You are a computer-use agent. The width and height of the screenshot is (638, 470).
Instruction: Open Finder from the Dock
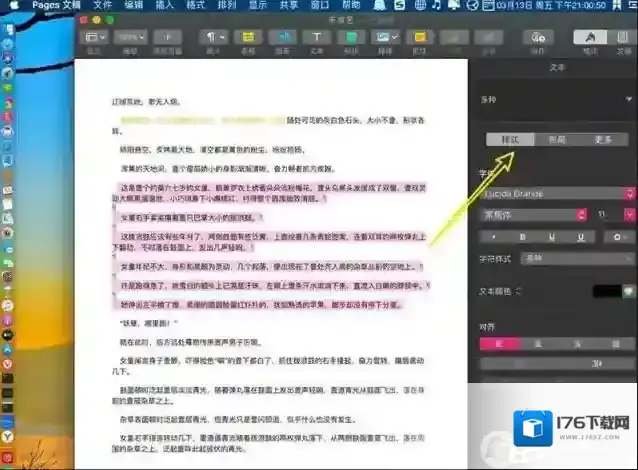coord(8,29)
